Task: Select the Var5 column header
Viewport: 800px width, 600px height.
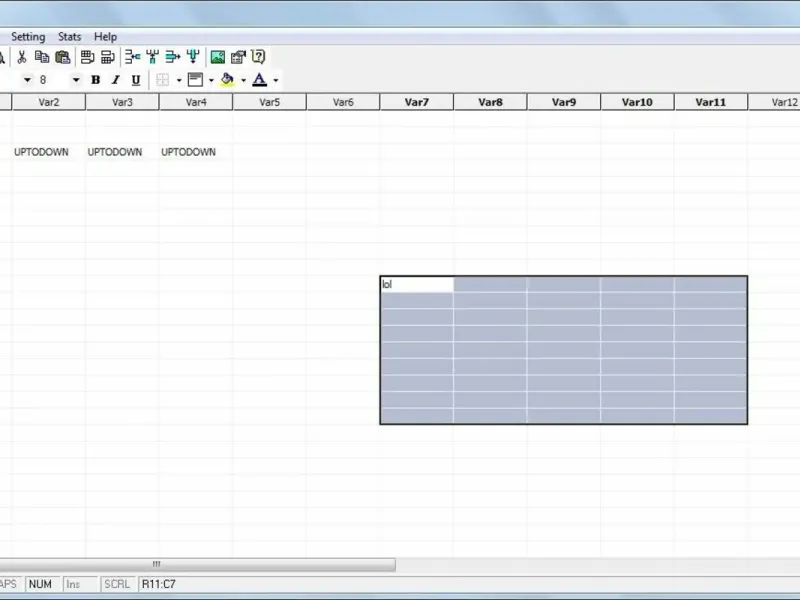Action: coord(269,102)
